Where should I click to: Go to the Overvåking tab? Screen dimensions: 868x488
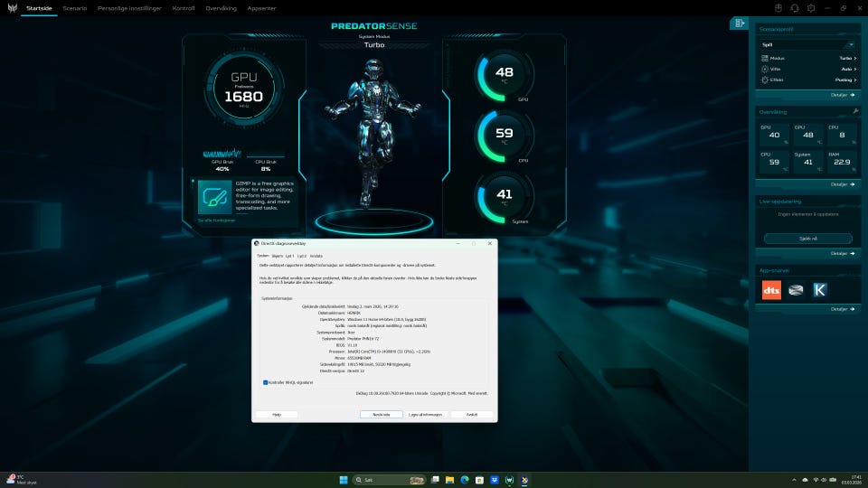[221, 8]
